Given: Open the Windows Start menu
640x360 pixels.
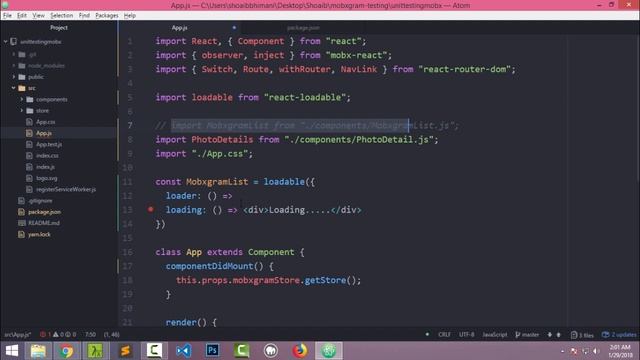Looking at the screenshot, I should click(12, 351).
